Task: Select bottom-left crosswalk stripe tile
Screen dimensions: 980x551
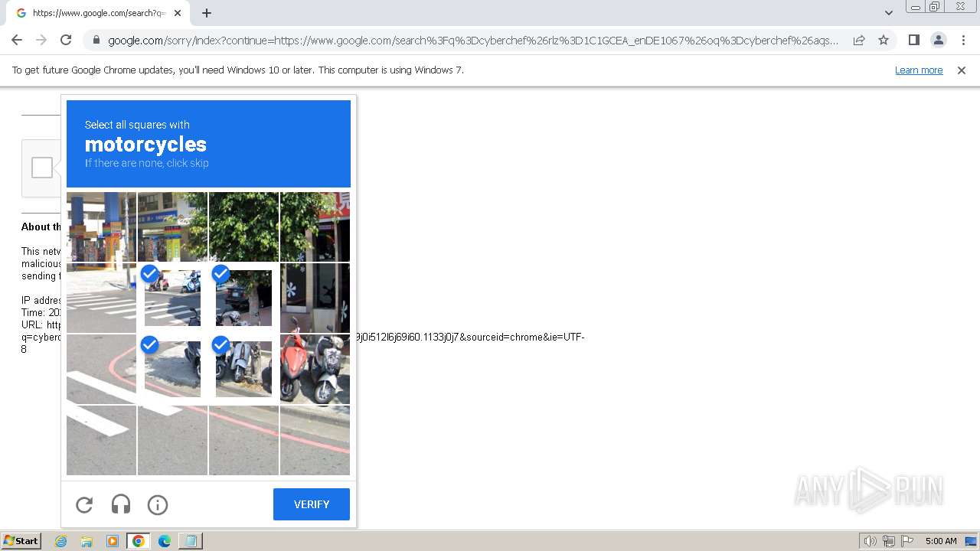Action: tap(101, 440)
